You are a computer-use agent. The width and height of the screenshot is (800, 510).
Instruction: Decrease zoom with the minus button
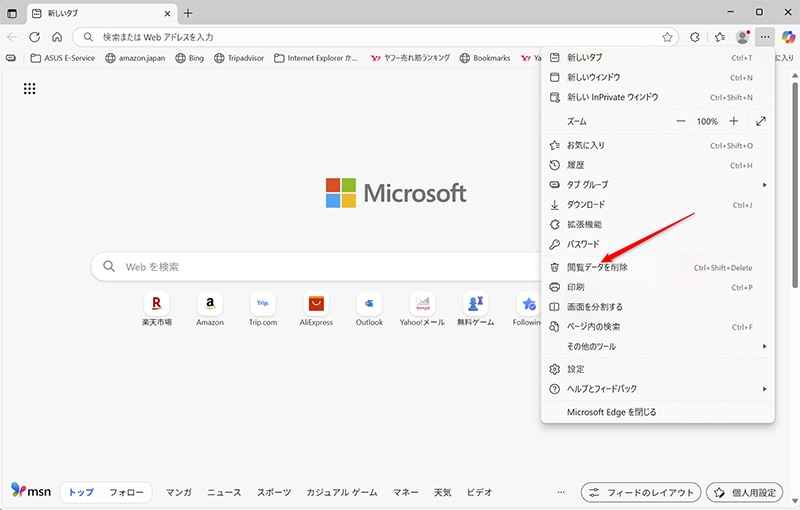pos(681,121)
